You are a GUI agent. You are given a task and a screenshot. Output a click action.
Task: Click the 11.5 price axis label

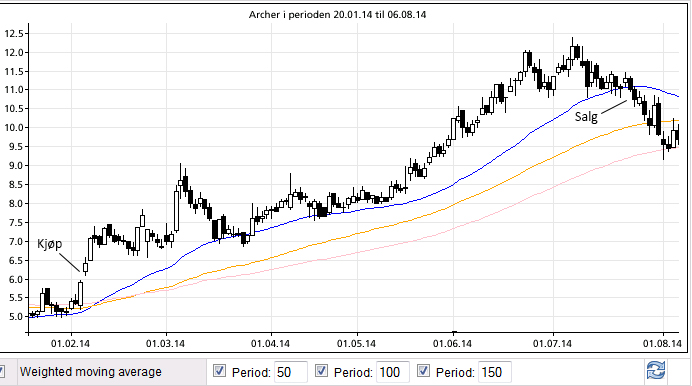tap(14, 71)
